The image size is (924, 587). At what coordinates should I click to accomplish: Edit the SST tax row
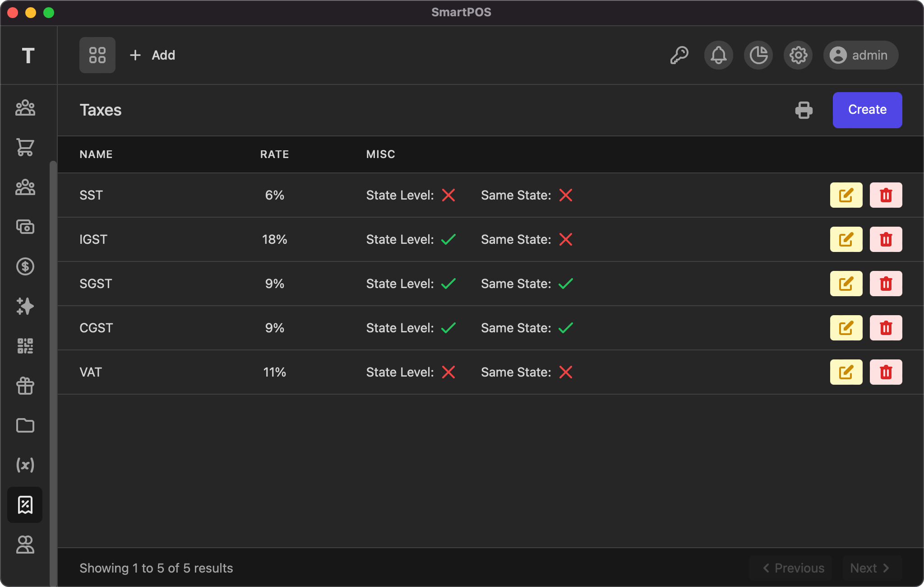tap(846, 195)
